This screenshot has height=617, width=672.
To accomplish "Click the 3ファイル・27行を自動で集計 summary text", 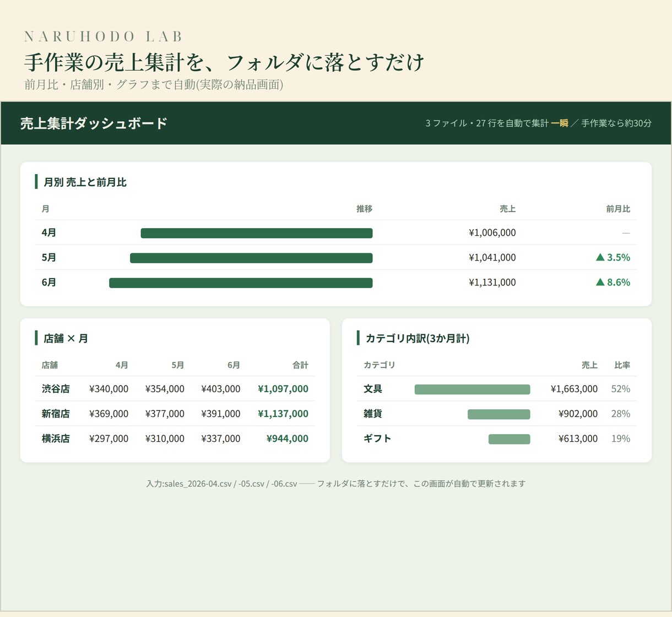I will (x=487, y=123).
